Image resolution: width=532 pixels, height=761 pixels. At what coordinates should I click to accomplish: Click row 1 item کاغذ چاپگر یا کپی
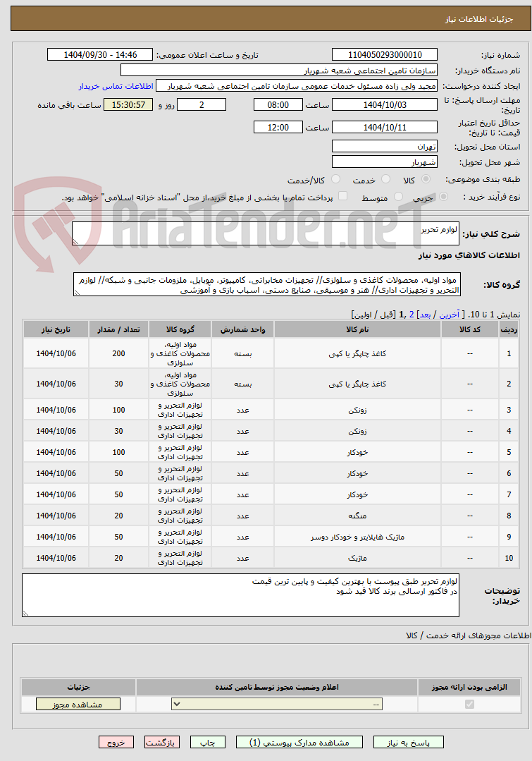pos(357,354)
